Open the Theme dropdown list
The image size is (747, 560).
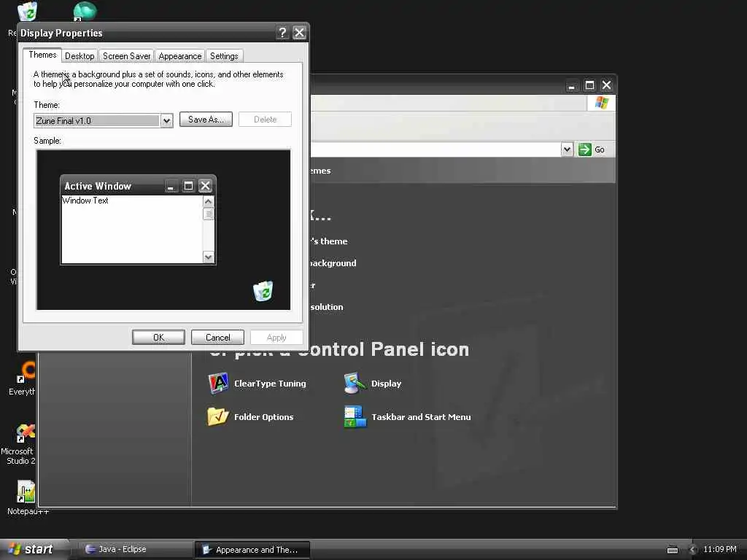166,120
